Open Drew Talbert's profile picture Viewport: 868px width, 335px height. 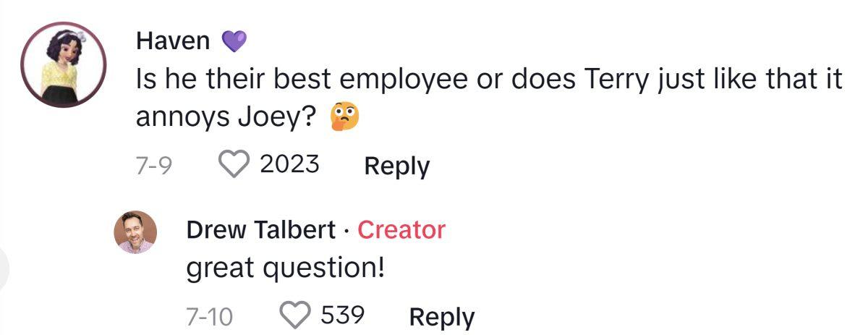click(x=135, y=232)
